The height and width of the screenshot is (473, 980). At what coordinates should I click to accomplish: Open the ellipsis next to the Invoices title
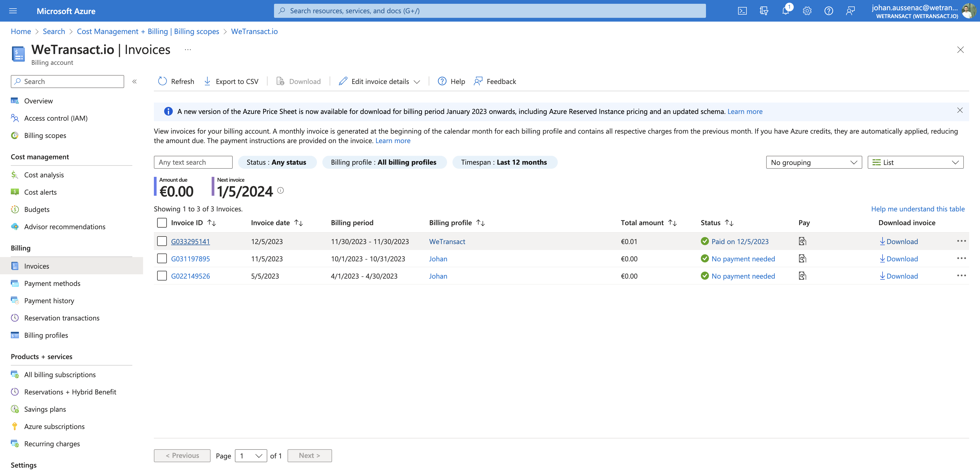point(188,50)
